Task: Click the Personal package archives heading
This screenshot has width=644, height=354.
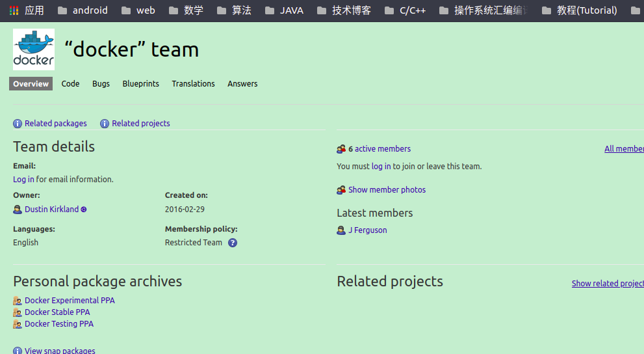Action: [x=97, y=281]
